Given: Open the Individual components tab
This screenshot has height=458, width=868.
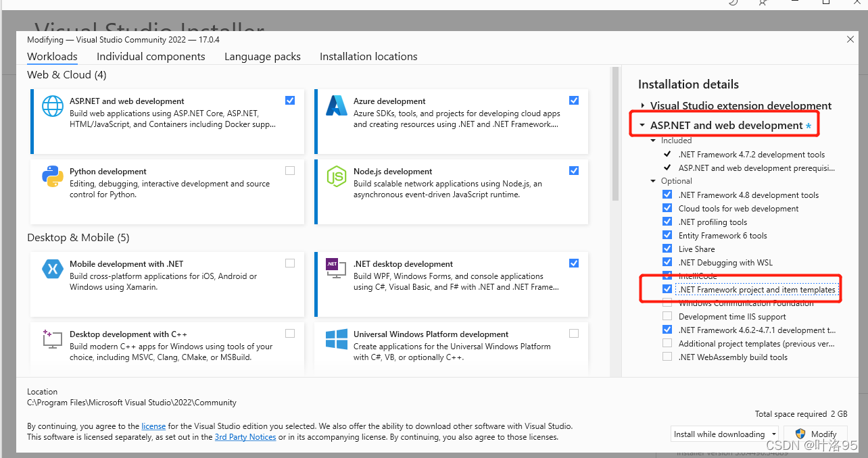Looking at the screenshot, I should [x=151, y=57].
